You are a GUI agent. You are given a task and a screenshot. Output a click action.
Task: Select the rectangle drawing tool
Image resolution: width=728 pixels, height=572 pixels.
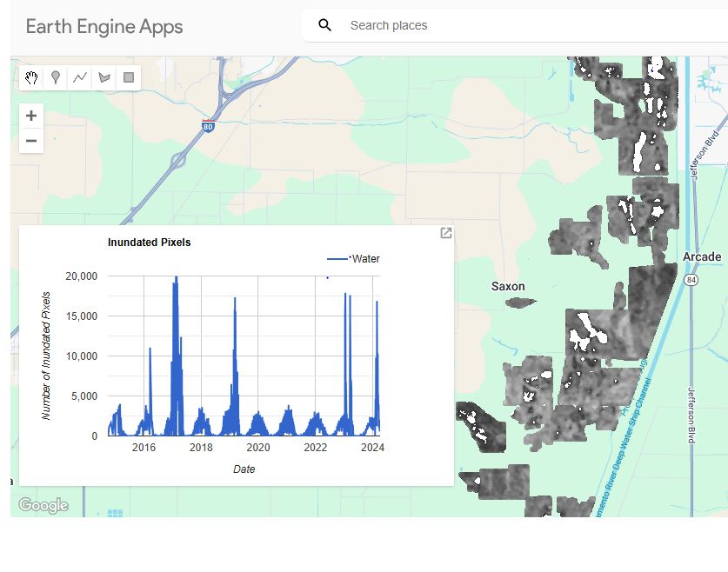[x=129, y=77]
